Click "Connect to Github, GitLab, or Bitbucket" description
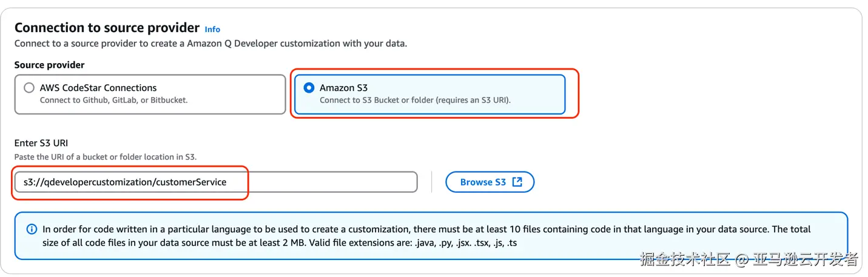868x277 pixels. (x=113, y=100)
